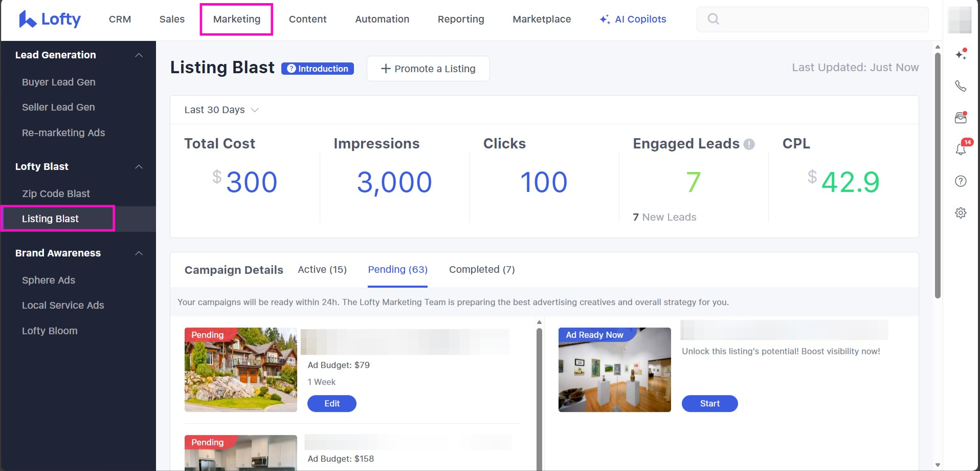Screen dimensions: 980x471
Task: Expand the Last 30 Days dropdown
Action: (x=221, y=110)
